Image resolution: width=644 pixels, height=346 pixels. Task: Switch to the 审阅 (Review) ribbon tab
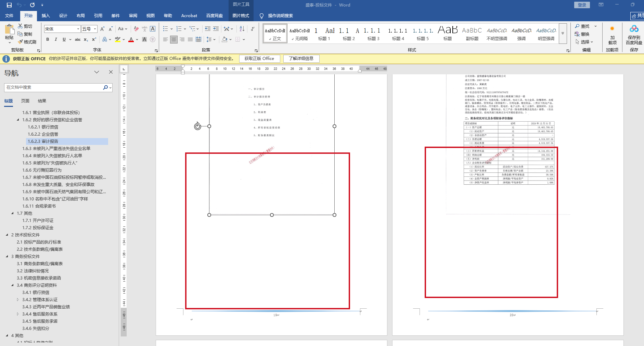(x=133, y=15)
